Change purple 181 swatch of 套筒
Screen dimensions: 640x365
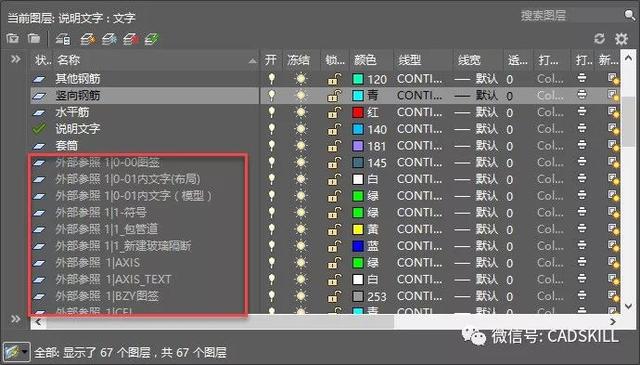[x=358, y=146]
